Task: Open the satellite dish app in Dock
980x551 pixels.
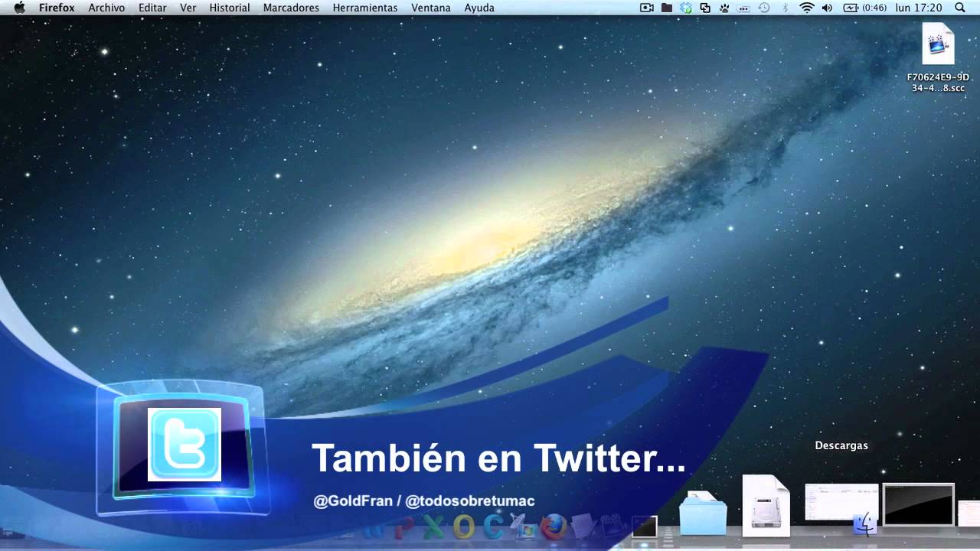Action: coord(524,527)
